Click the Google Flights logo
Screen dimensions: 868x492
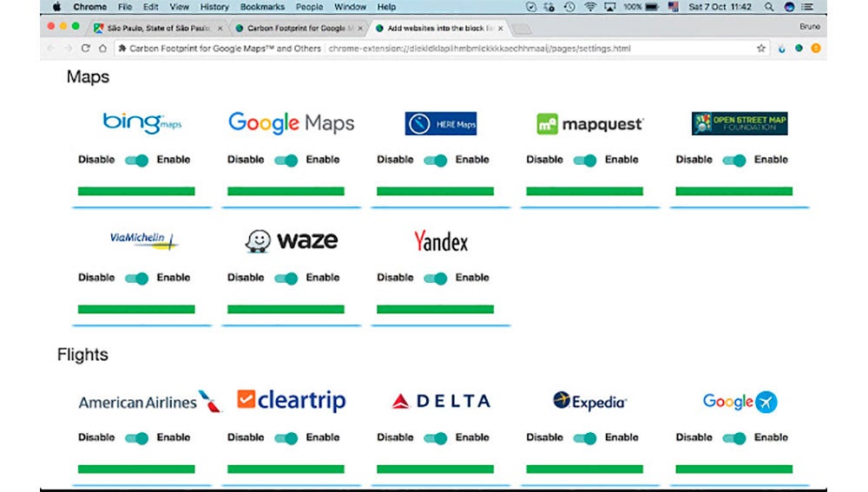click(740, 401)
